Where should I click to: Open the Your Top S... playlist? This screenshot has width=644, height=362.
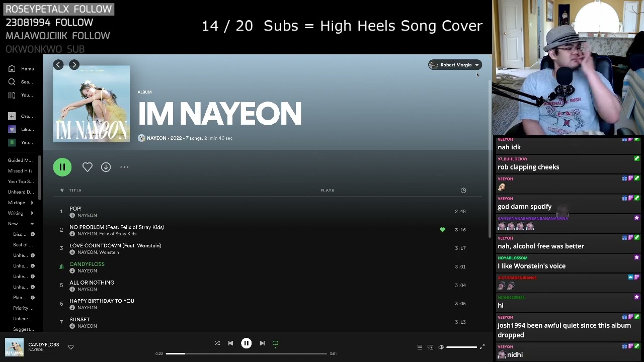click(x=21, y=182)
